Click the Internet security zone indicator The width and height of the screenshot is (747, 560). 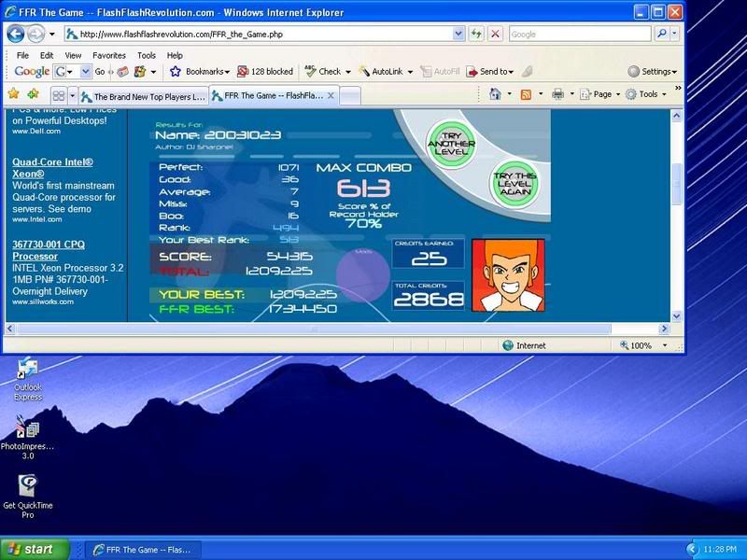coord(524,345)
